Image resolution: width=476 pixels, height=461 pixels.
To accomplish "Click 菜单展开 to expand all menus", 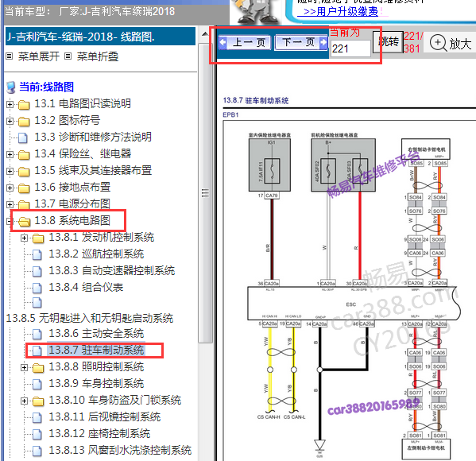I will [x=39, y=56].
